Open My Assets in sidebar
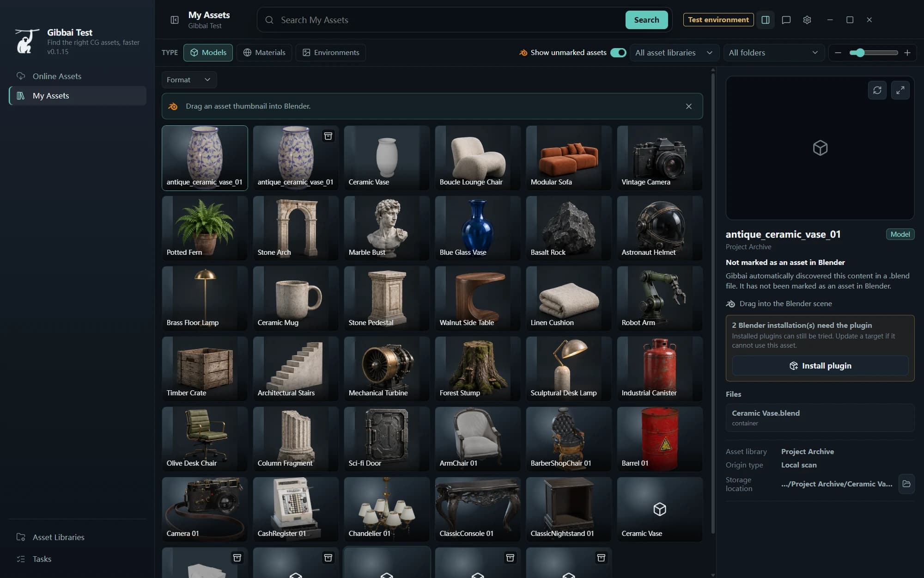Viewport: 924px width, 578px height. (x=78, y=96)
